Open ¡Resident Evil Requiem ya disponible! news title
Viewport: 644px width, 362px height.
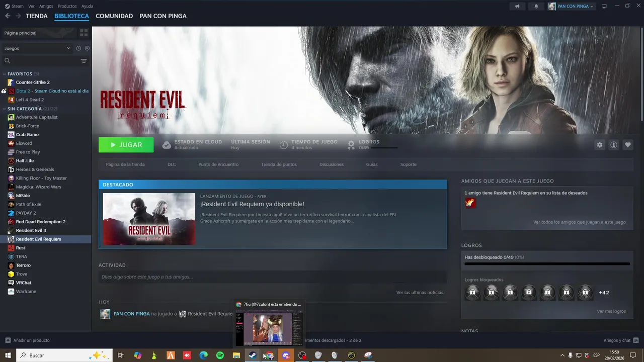[252, 204]
